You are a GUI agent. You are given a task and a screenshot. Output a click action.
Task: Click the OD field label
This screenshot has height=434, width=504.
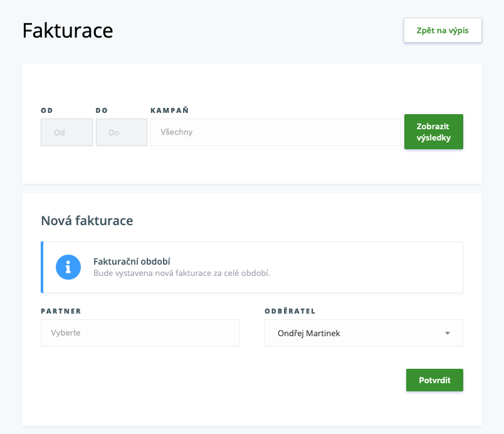click(46, 110)
